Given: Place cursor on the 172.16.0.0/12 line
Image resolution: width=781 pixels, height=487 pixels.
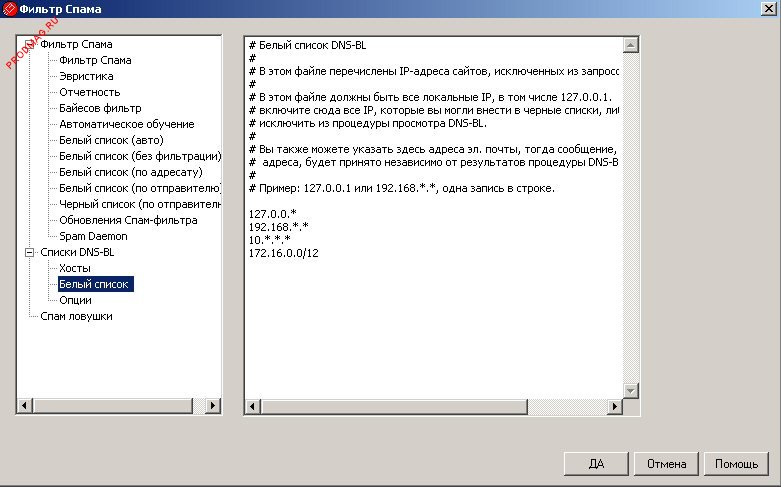Looking at the screenshot, I should tap(286, 254).
